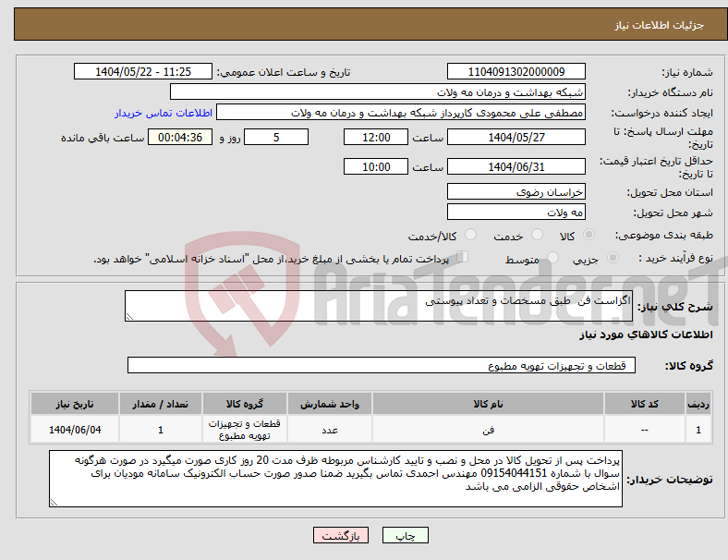This screenshot has width=728, height=560.
Task: Click the deadline time field 12:00
Action: 376,137
